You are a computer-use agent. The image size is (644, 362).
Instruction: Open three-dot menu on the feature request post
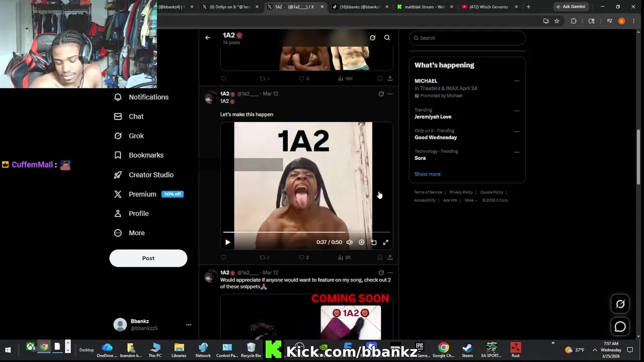[x=390, y=273]
